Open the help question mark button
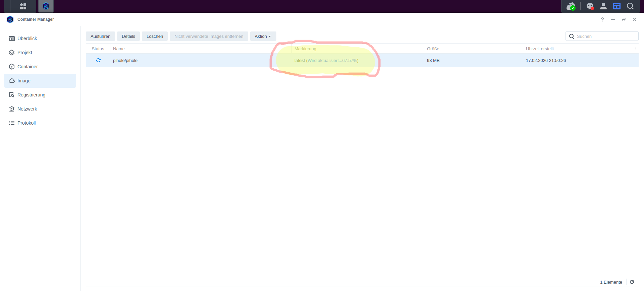The width and height of the screenshot is (644, 291). [602, 19]
